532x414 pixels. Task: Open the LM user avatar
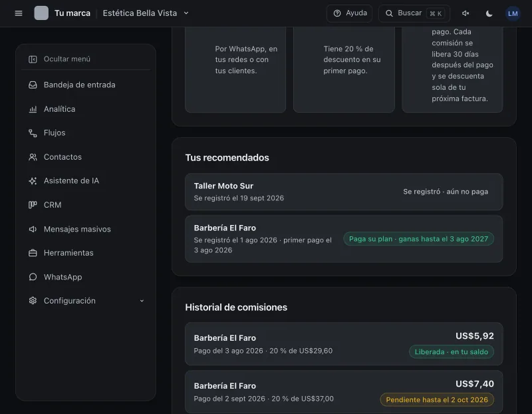(513, 13)
